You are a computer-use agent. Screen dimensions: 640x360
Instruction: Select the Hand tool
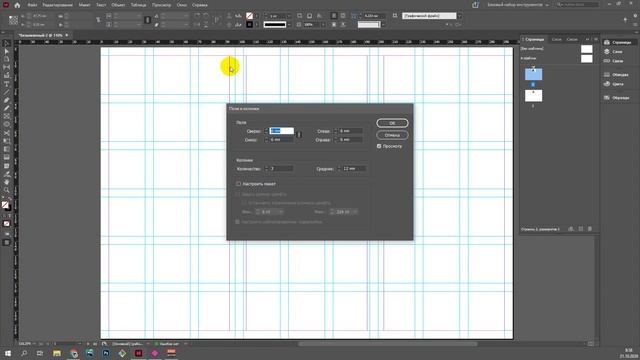tap(7, 182)
